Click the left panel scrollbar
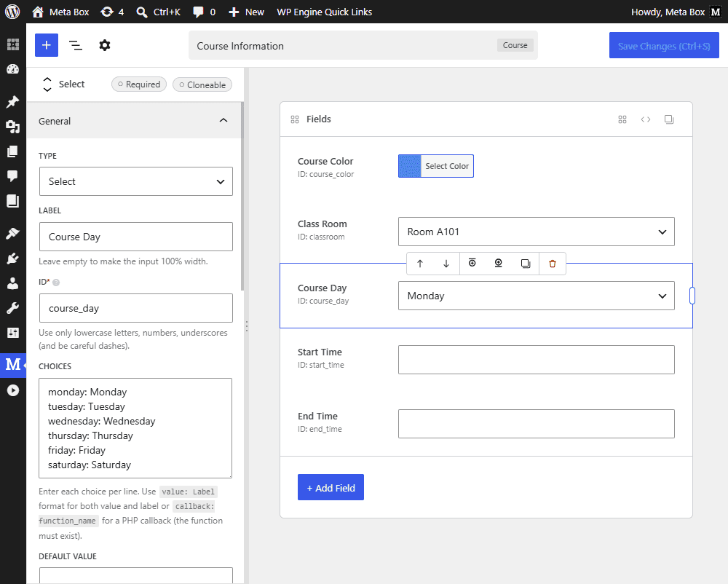728x584 pixels. point(242,197)
